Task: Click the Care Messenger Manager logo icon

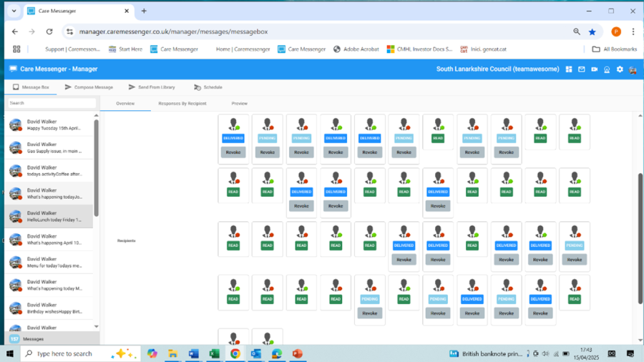Action: 13,69
